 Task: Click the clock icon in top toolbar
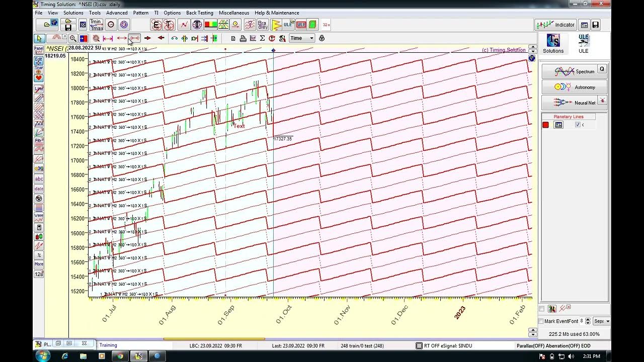pyautogui.click(x=111, y=25)
